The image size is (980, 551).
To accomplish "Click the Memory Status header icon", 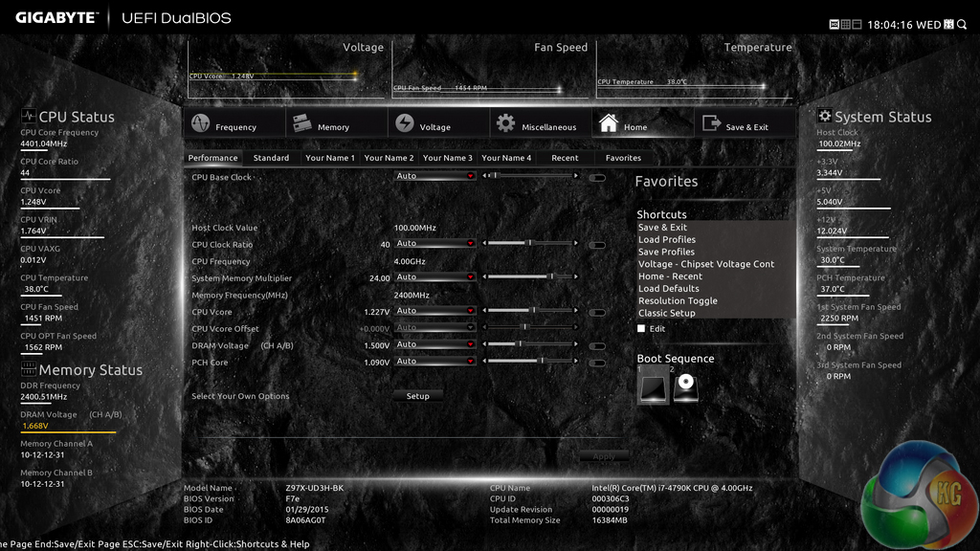I will point(28,368).
